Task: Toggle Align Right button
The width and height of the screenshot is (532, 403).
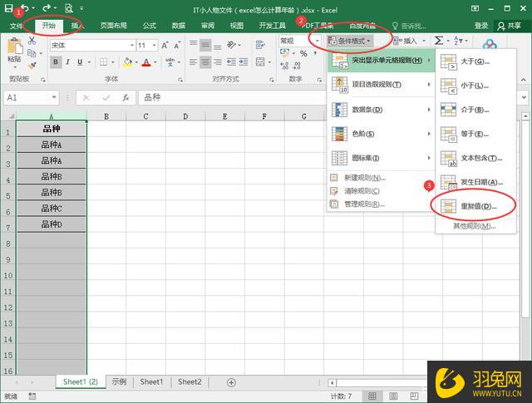Action: coord(218,61)
